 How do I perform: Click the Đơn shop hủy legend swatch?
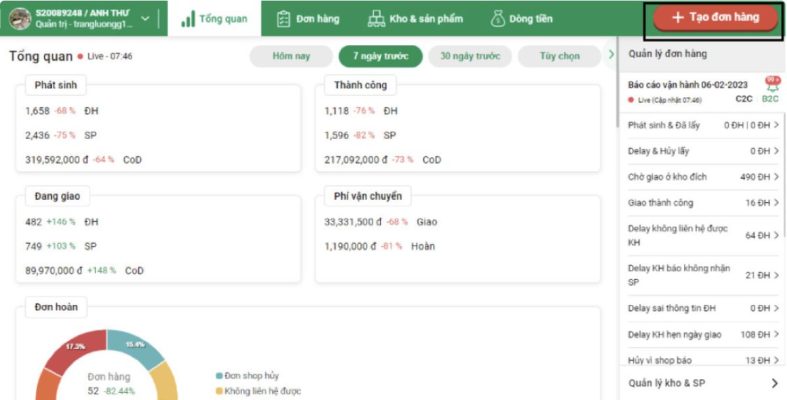pyautogui.click(x=220, y=376)
